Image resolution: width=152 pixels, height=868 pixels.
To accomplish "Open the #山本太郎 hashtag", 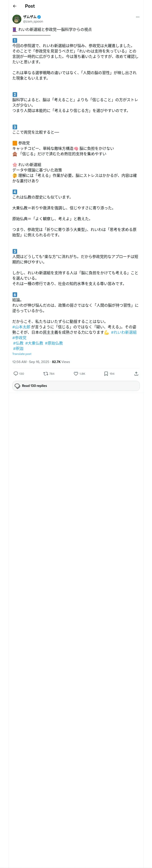I will 21,327.
